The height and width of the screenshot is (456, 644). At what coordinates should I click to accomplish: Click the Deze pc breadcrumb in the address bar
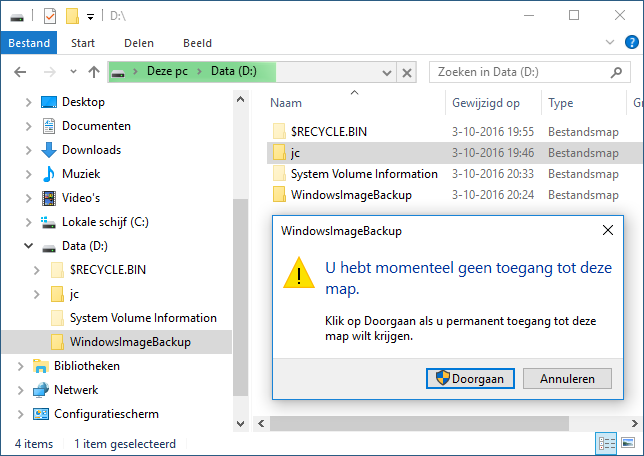tap(167, 71)
